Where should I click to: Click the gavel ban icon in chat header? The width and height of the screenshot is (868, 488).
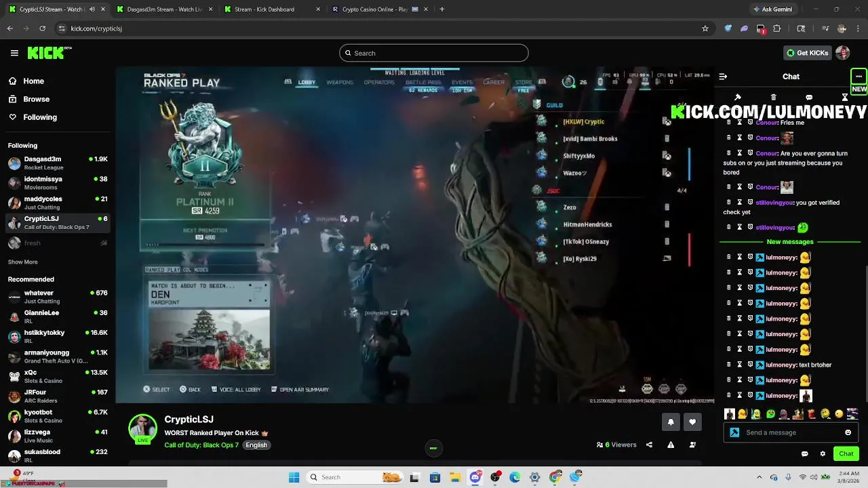coord(738,98)
